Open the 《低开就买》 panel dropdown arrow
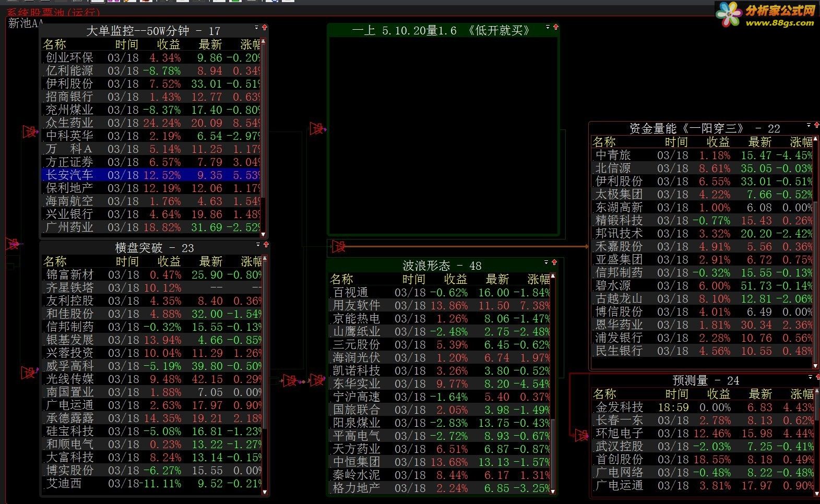The width and height of the screenshot is (820, 504). [548, 27]
